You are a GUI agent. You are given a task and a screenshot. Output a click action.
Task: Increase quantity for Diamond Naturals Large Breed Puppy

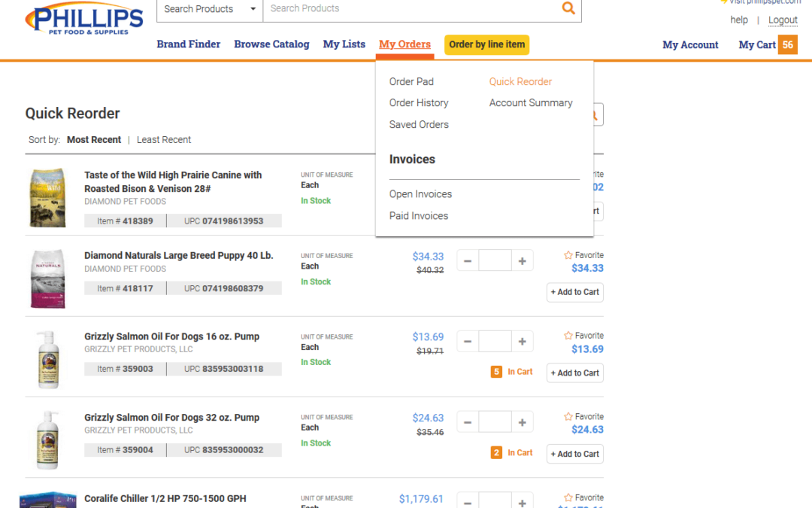522,260
